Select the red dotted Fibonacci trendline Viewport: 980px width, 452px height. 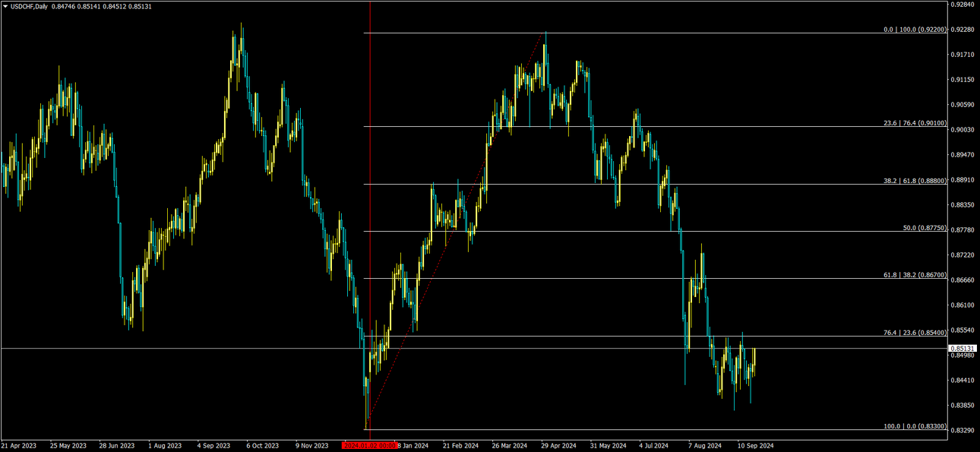tap(456, 232)
